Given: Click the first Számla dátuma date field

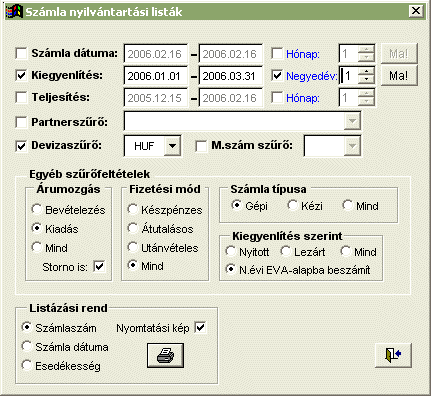Looking at the screenshot, I should pyautogui.click(x=156, y=53).
